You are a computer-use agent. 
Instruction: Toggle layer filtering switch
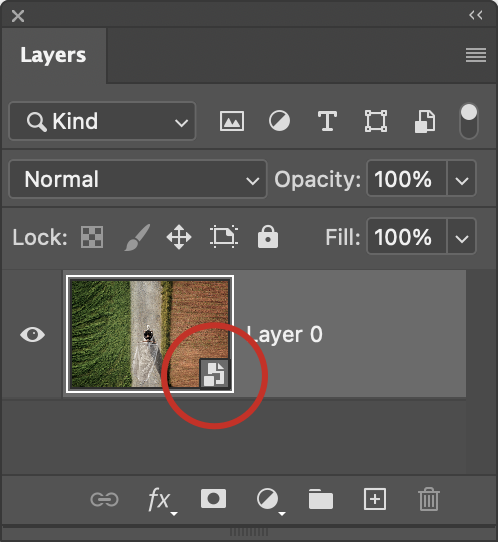coord(469,121)
